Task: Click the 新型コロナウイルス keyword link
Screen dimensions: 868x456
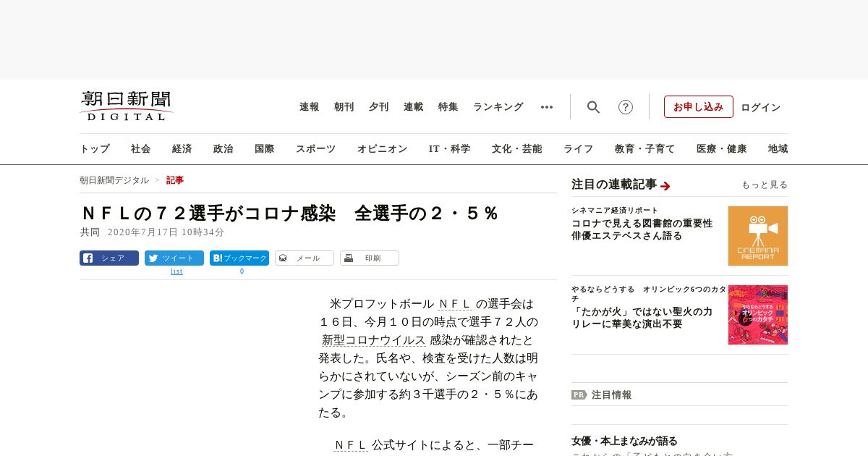Action: [374, 340]
